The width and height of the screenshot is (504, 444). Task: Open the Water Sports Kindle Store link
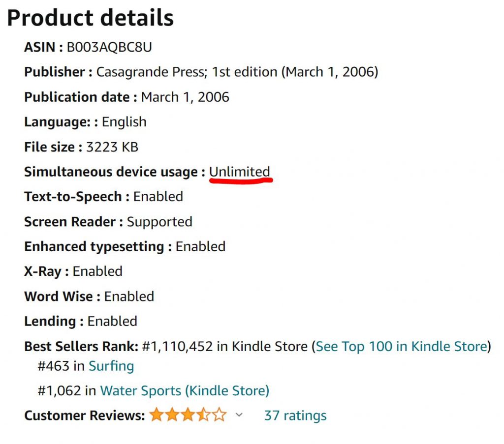click(x=185, y=390)
